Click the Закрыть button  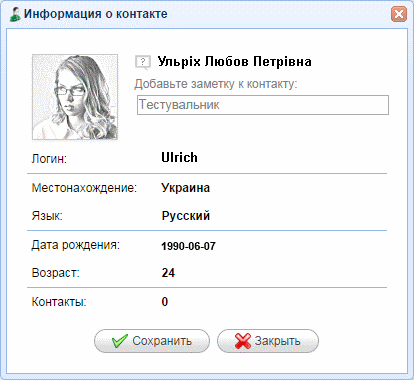click(268, 341)
